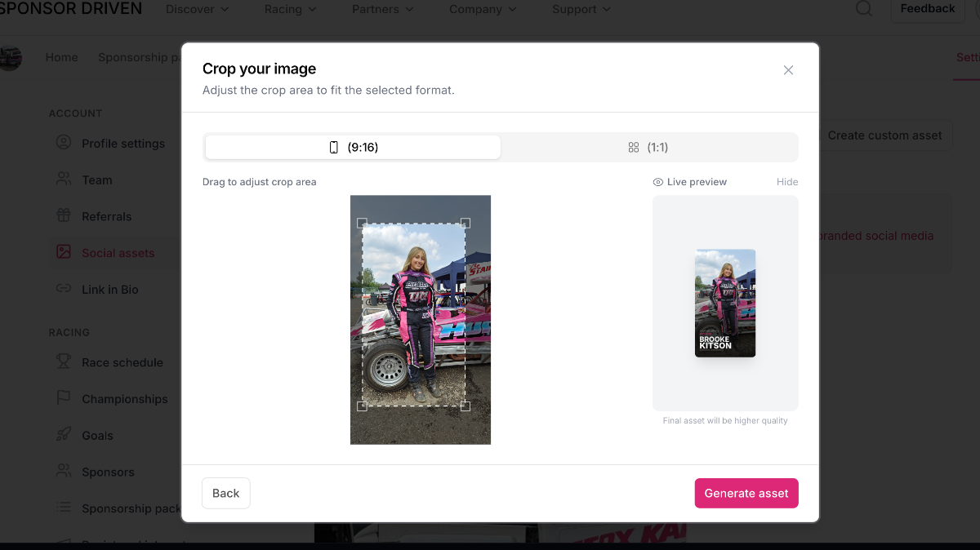Click the Generate asset button
This screenshot has width=980, height=550.
(x=746, y=493)
